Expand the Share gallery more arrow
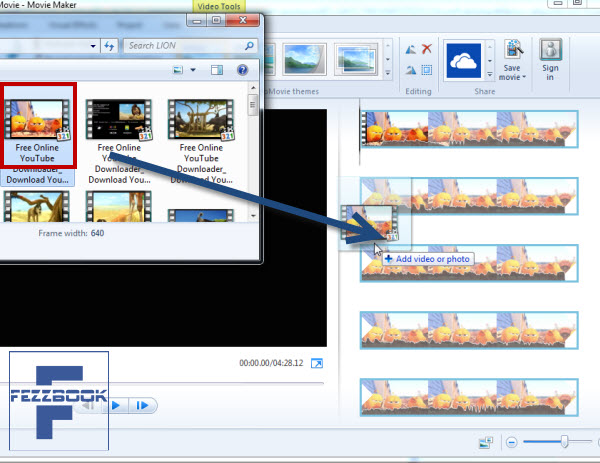Image resolution: width=600 pixels, height=463 pixels. point(490,74)
